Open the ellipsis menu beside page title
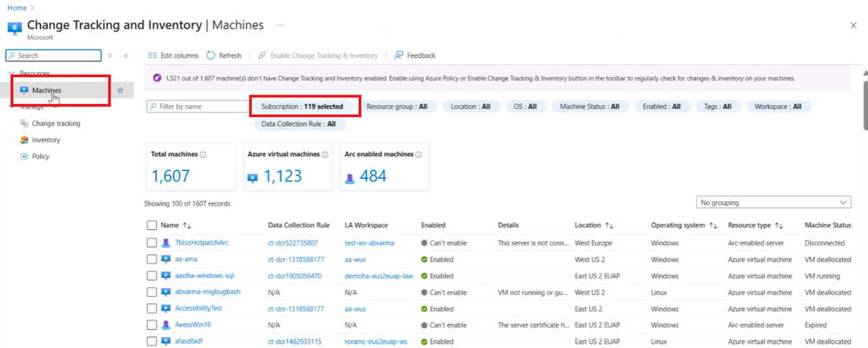Viewport: 868px width, 348px height. [281, 25]
